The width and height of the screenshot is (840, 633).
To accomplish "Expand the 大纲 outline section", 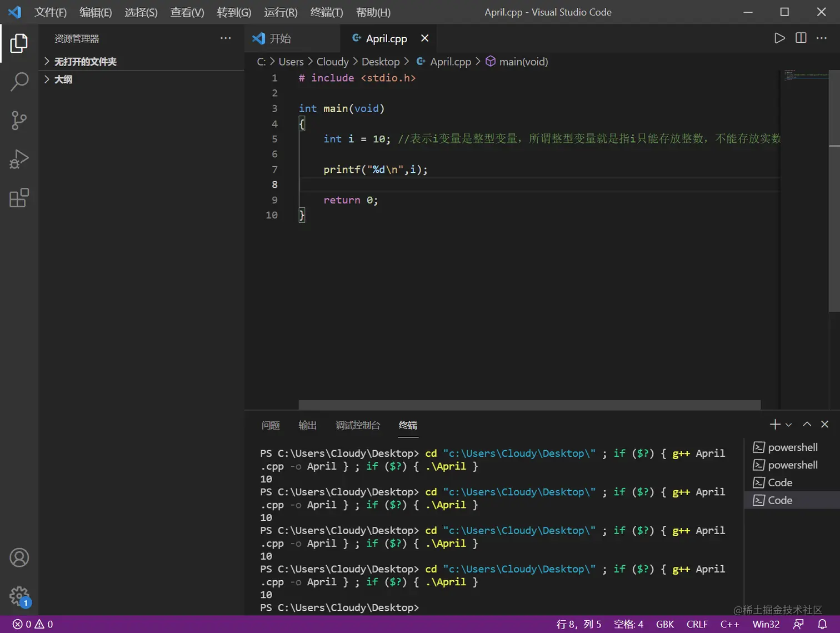I will tap(63, 79).
